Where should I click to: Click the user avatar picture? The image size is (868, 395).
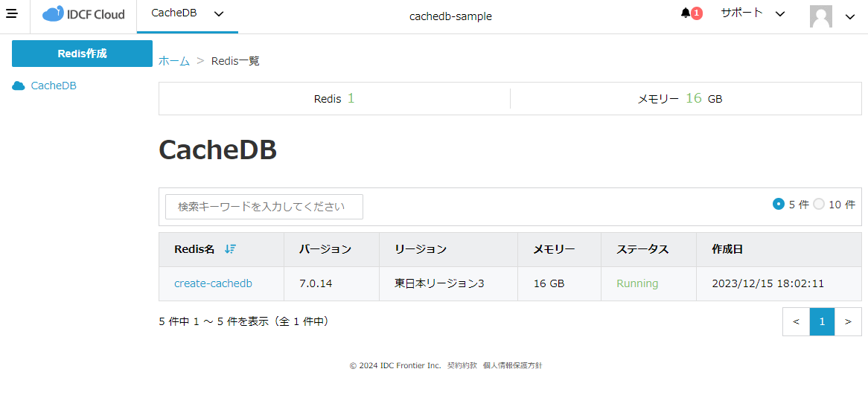(820, 16)
